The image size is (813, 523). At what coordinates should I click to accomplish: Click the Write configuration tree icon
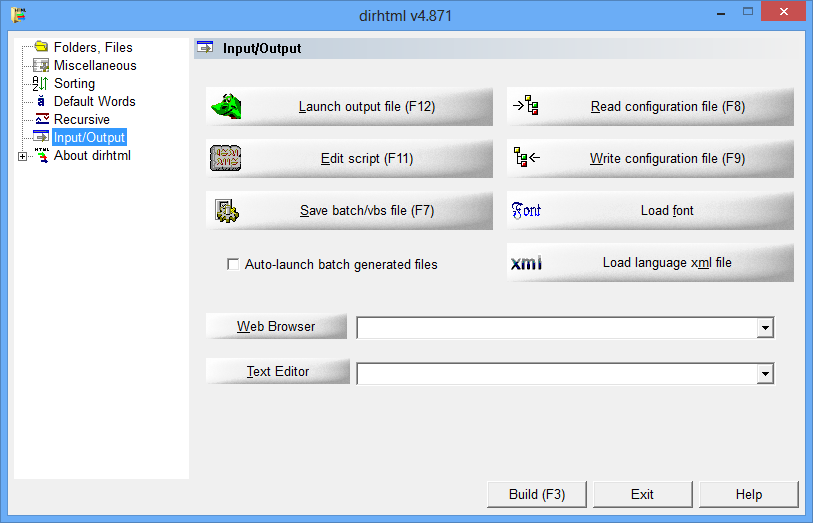[526, 158]
